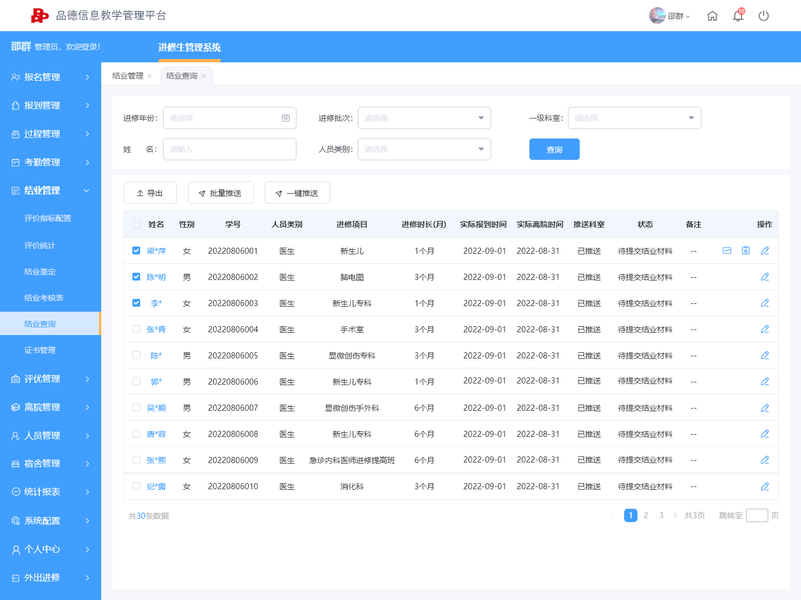Check the checkbox for 纪*露

pyautogui.click(x=136, y=486)
